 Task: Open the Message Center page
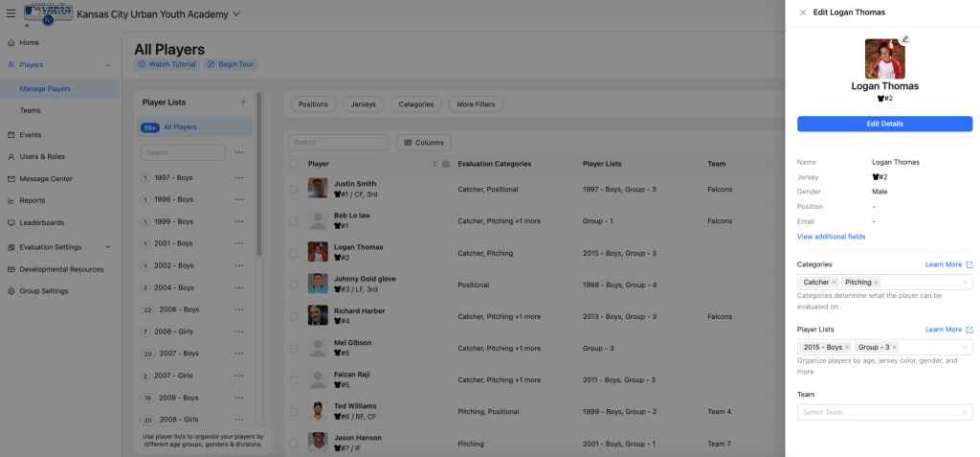click(x=46, y=178)
